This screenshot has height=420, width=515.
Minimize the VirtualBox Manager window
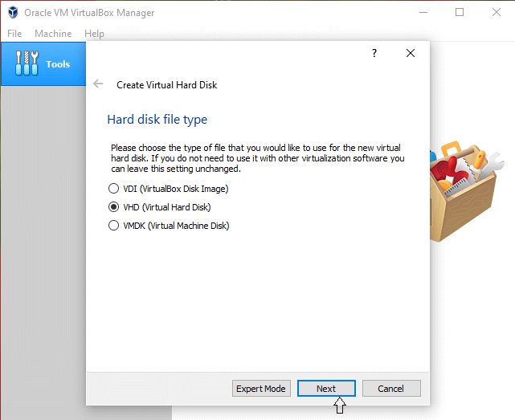(422, 13)
